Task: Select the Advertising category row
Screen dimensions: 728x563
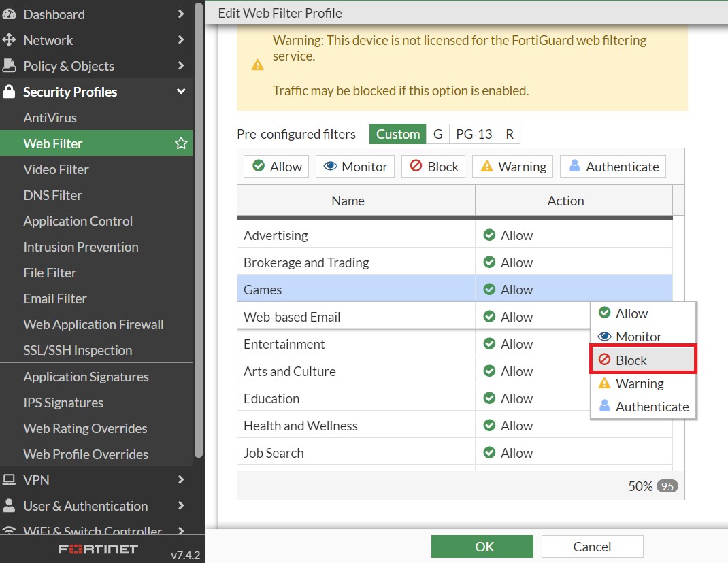Action: point(454,235)
